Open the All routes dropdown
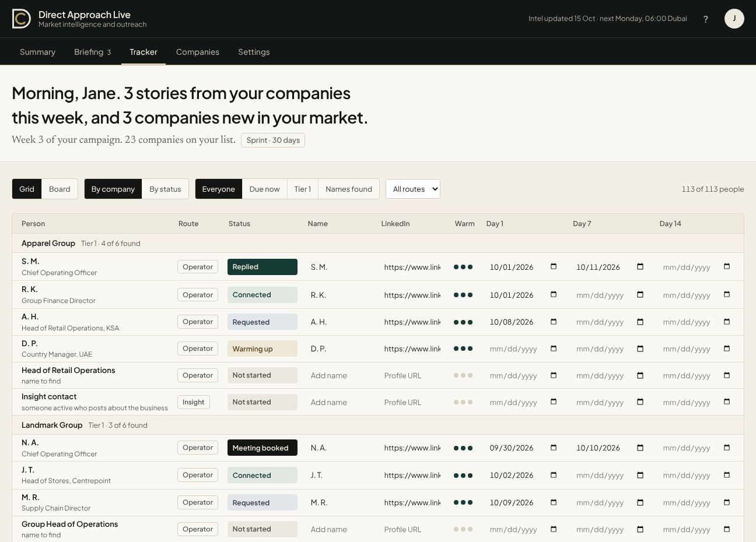Screen dimensions: 756x542 click(x=413, y=189)
